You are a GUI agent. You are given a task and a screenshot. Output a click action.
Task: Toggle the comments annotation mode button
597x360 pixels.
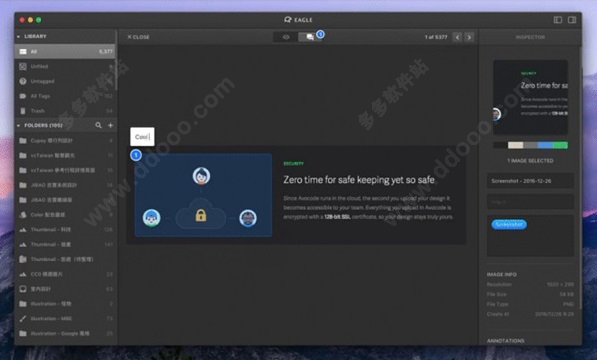[x=310, y=37]
